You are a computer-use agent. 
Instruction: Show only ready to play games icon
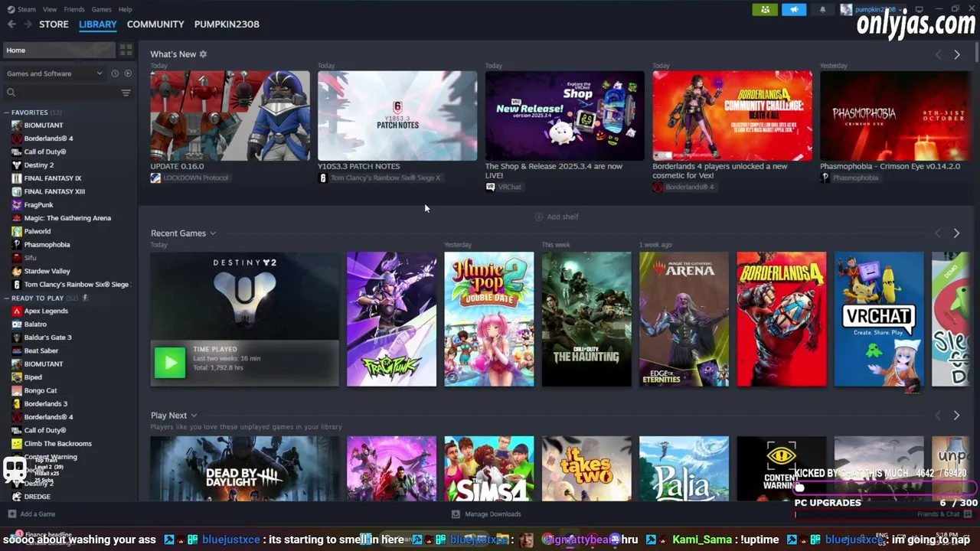(128, 73)
